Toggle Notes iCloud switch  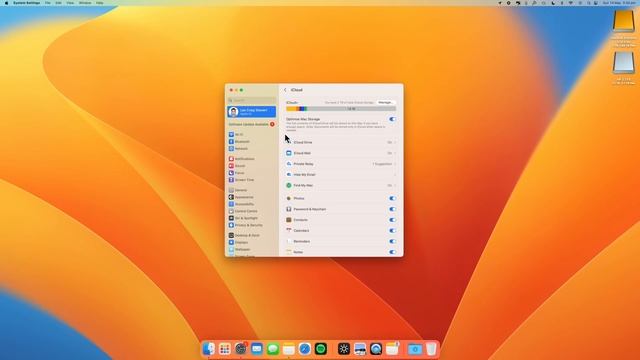click(x=392, y=252)
